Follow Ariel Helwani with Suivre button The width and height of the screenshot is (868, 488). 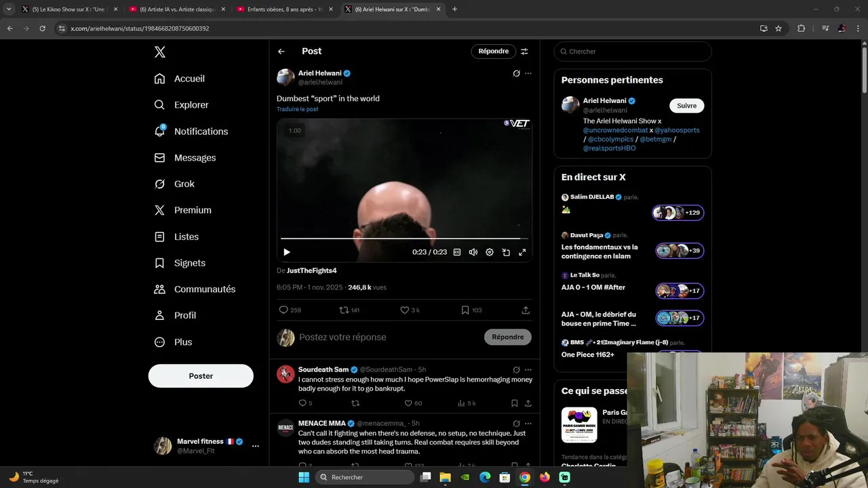[x=687, y=106]
